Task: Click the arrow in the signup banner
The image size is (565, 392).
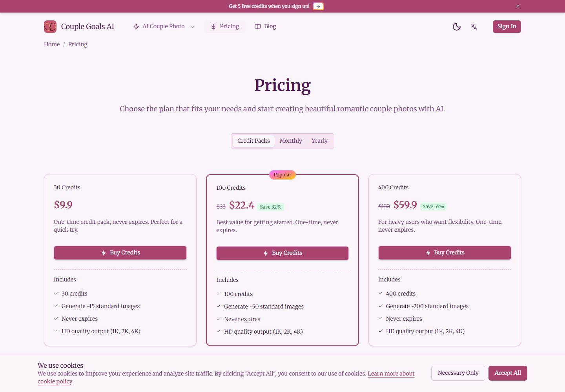Action: [x=318, y=6]
